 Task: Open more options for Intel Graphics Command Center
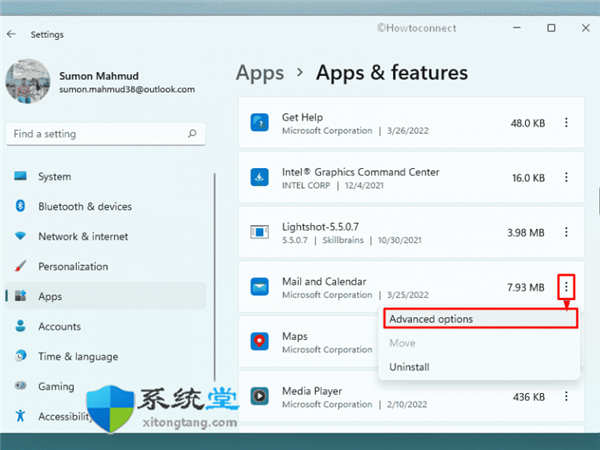[566, 177]
